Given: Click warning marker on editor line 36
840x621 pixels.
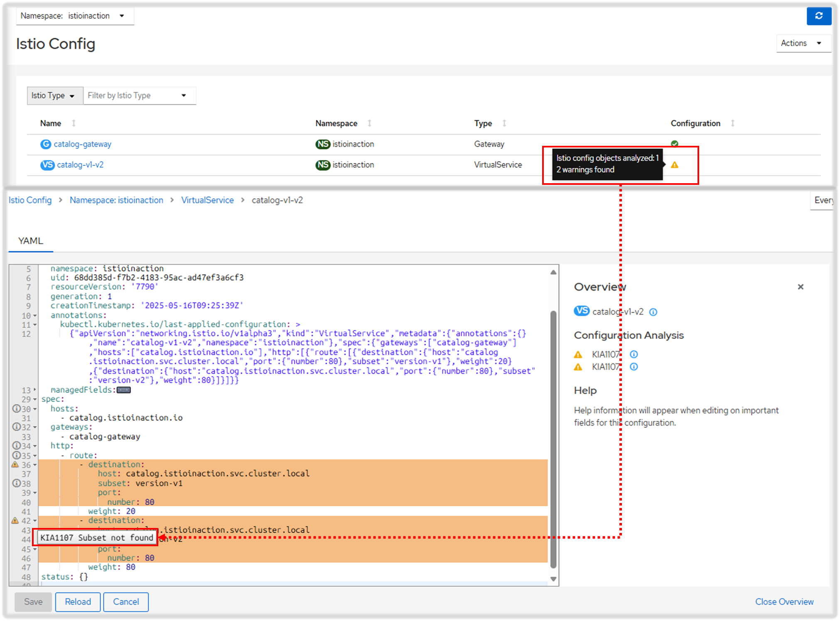Looking at the screenshot, I should point(15,464).
